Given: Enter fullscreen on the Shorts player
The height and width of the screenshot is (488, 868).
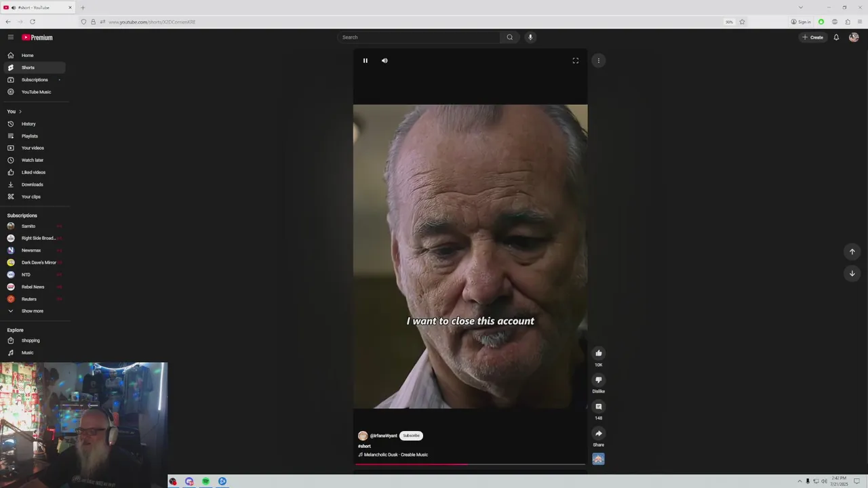Looking at the screenshot, I should 575,60.
